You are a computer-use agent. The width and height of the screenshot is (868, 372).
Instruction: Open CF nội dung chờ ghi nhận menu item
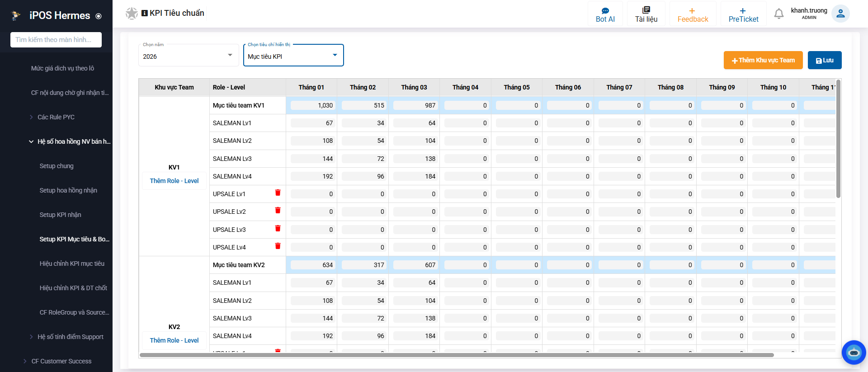pyautogui.click(x=70, y=93)
